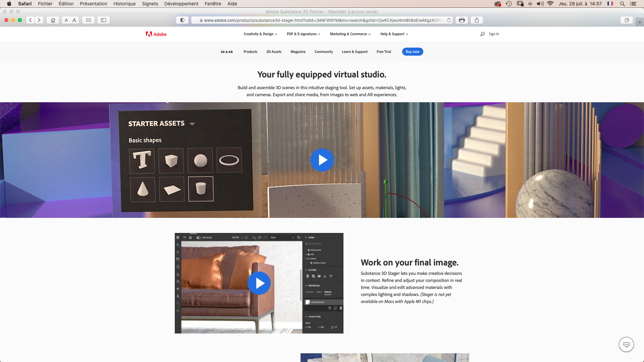Viewport: 644px width, 362px height.
Task: Click the blue Buy now button
Action: (413, 52)
